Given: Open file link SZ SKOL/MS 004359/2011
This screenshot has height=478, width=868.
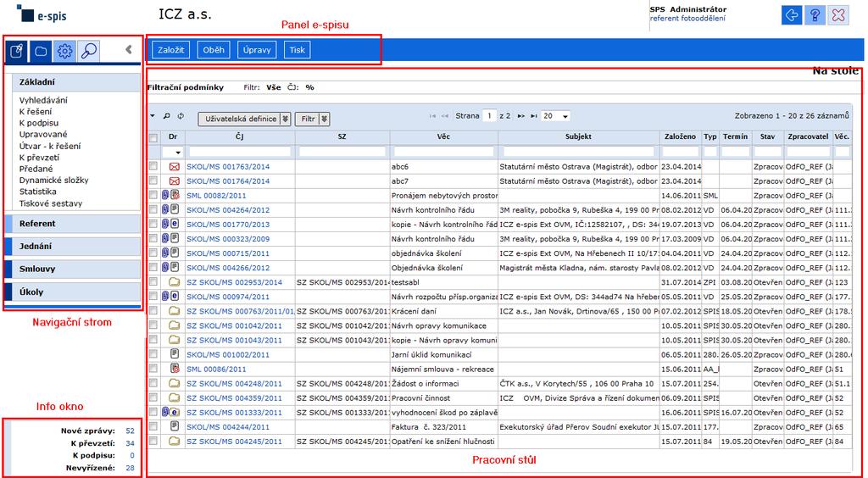Looking at the screenshot, I should click(x=234, y=397).
